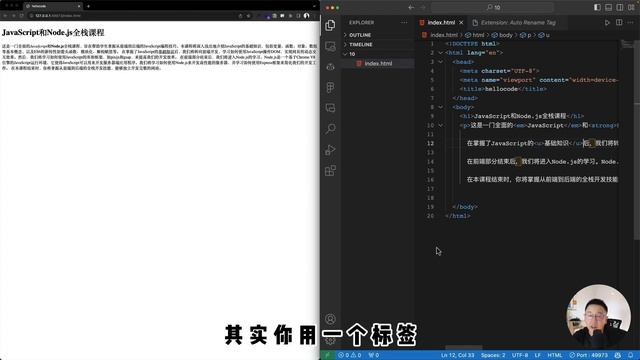Viewport: 640px width, 360px height.
Task: Click the editor horizontal scrollbar
Action: pos(464,348)
